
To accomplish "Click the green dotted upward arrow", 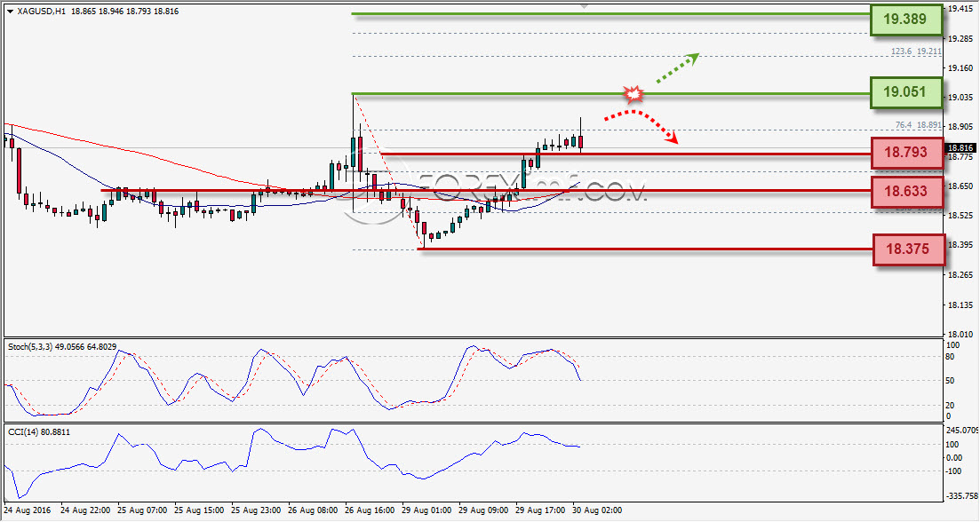I will [678, 67].
